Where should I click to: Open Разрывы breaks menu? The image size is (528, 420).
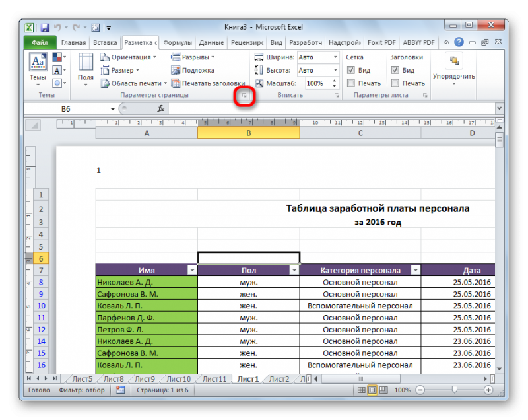point(193,57)
